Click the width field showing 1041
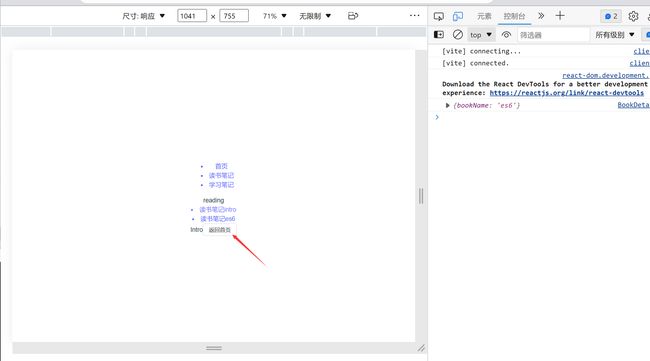Image resolution: width=650 pixels, height=361 pixels. [x=192, y=16]
